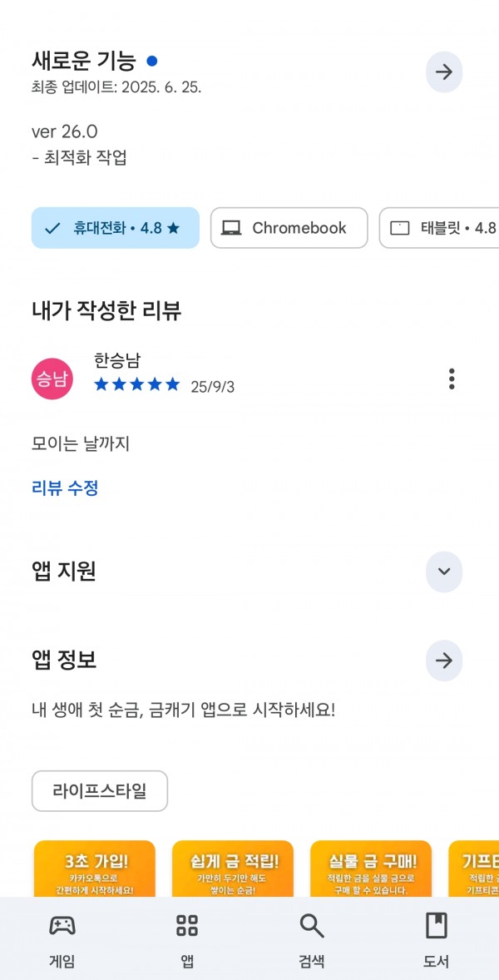The width and height of the screenshot is (499, 980).
Task: Open the 쉽게 금 적립 screenshot
Action: pos(233,869)
